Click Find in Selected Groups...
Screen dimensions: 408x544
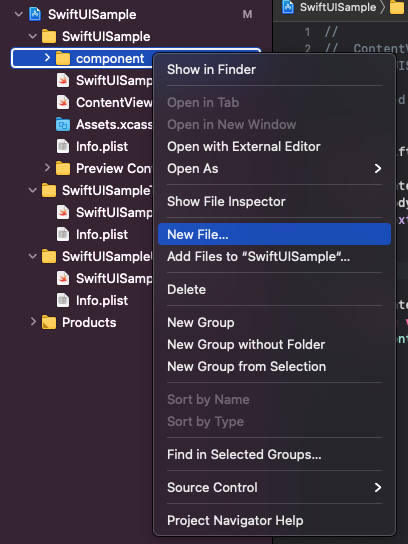point(274,454)
